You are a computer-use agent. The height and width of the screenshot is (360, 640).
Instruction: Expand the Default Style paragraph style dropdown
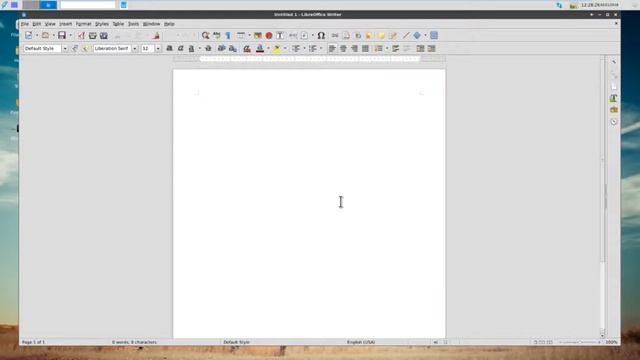click(65, 49)
